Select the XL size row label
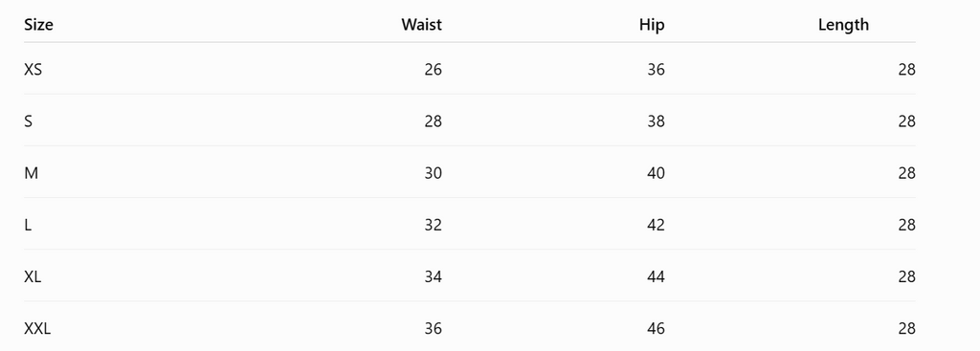 [33, 276]
